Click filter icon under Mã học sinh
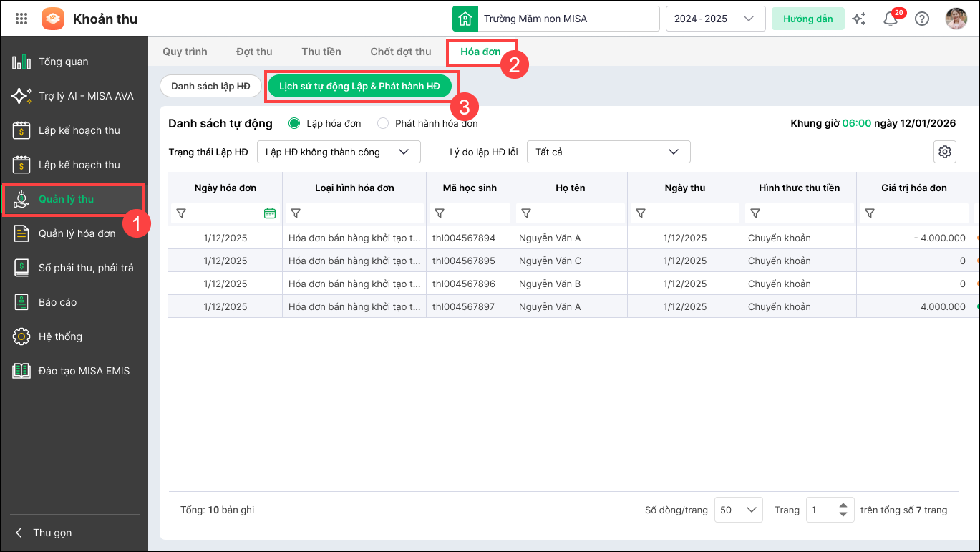This screenshot has width=980, height=552. [x=440, y=213]
